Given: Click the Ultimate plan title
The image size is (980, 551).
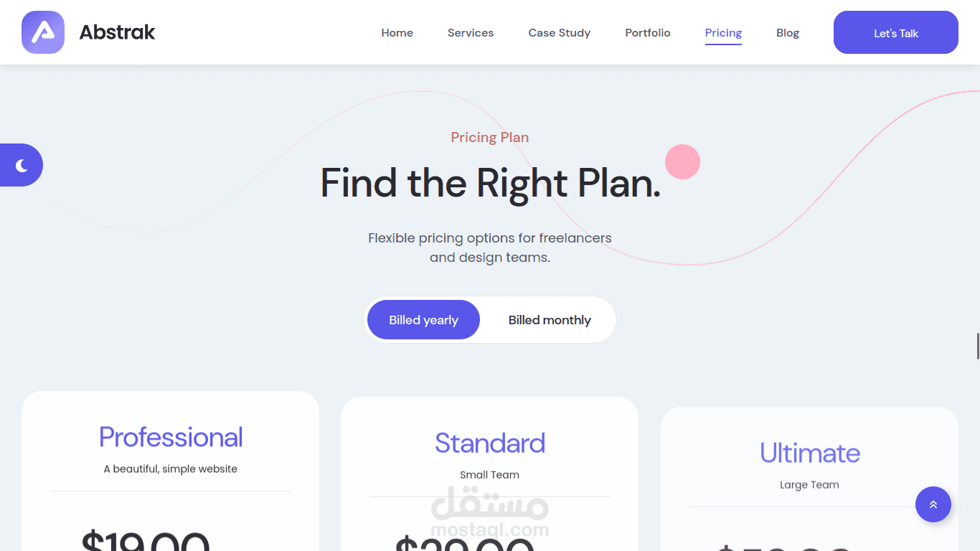Looking at the screenshot, I should click(809, 453).
